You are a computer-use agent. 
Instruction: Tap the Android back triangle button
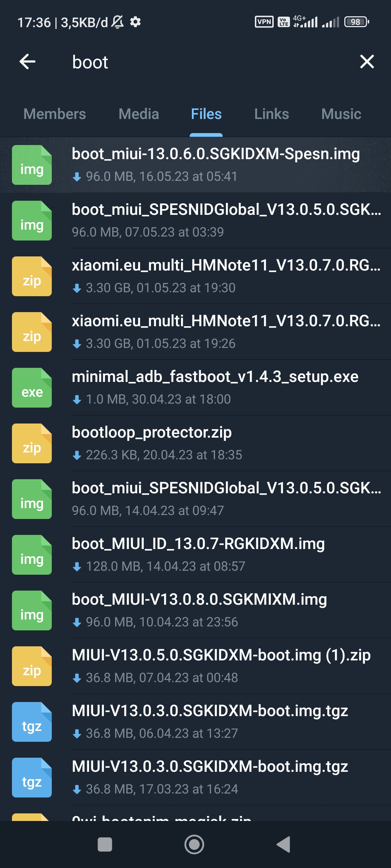click(283, 844)
